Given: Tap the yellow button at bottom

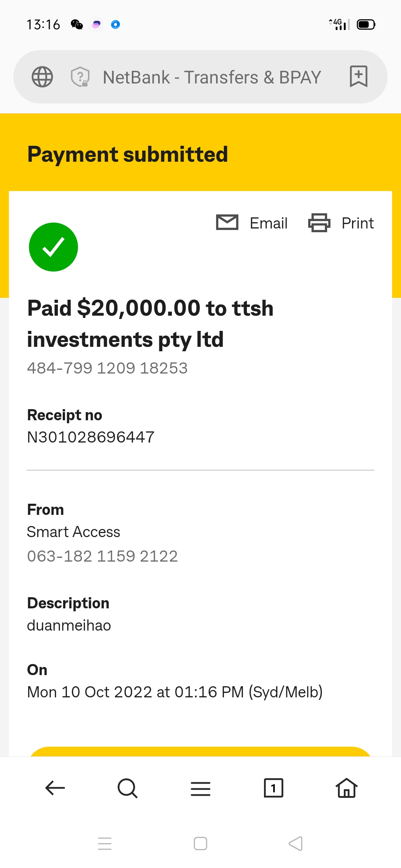Looking at the screenshot, I should pos(200,752).
